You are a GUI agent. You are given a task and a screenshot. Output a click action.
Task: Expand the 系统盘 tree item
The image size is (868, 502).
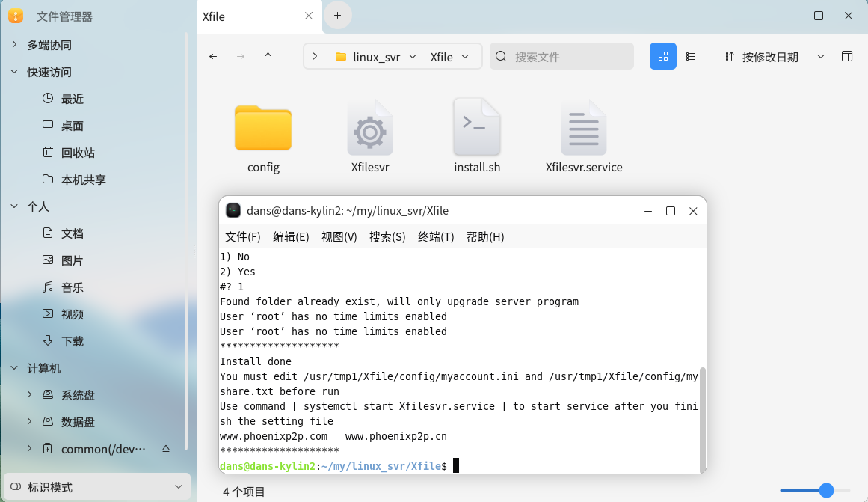[29, 395]
